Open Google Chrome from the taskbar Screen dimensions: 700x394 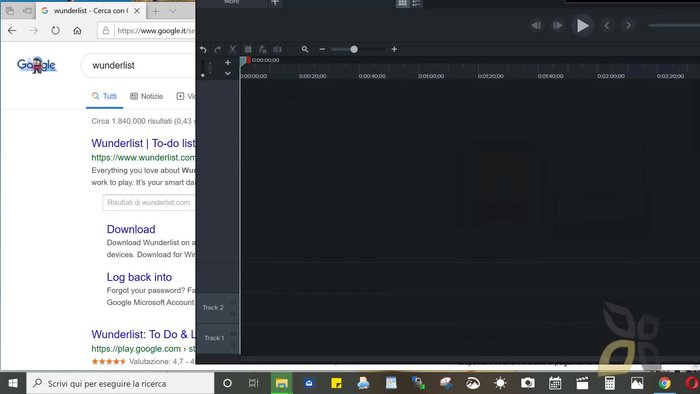tap(664, 383)
